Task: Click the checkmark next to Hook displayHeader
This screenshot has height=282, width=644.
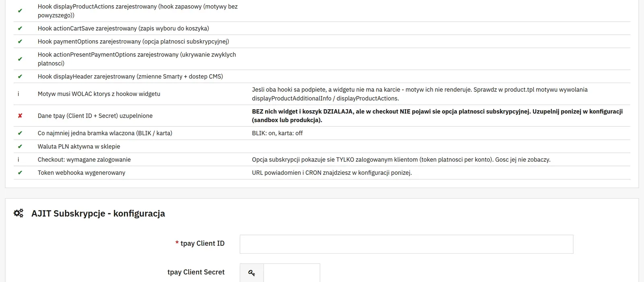Action: pos(20,77)
